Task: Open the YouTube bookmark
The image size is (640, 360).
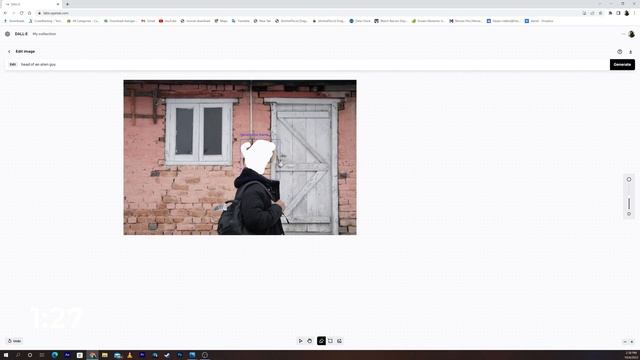Action: [x=168, y=21]
